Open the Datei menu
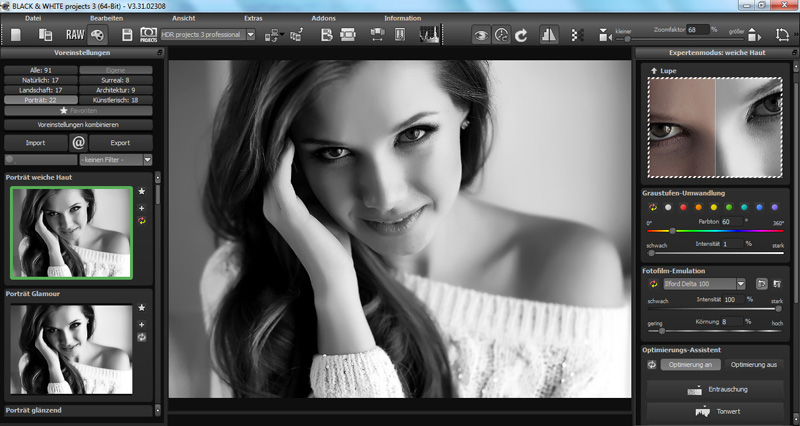The width and height of the screenshot is (800, 426). [x=33, y=18]
